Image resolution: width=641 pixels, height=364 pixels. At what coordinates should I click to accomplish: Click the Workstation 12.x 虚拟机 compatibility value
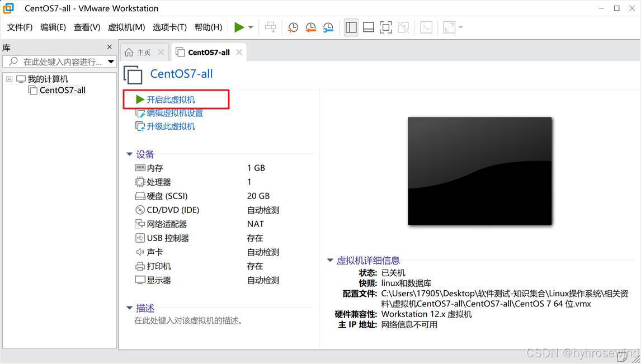426,314
